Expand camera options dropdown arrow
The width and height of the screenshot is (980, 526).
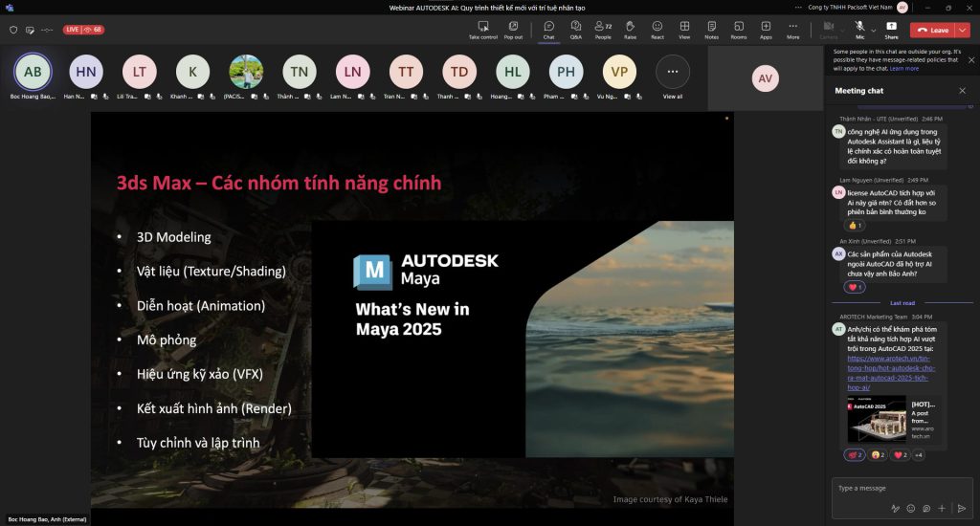[842, 30]
